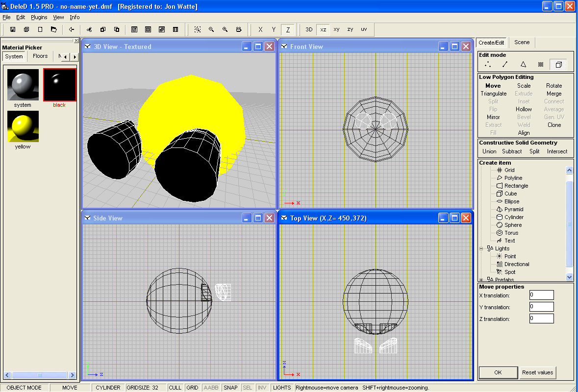The width and height of the screenshot is (578, 392).
Task: Select Object edit mode cube icon
Action: (x=558, y=64)
